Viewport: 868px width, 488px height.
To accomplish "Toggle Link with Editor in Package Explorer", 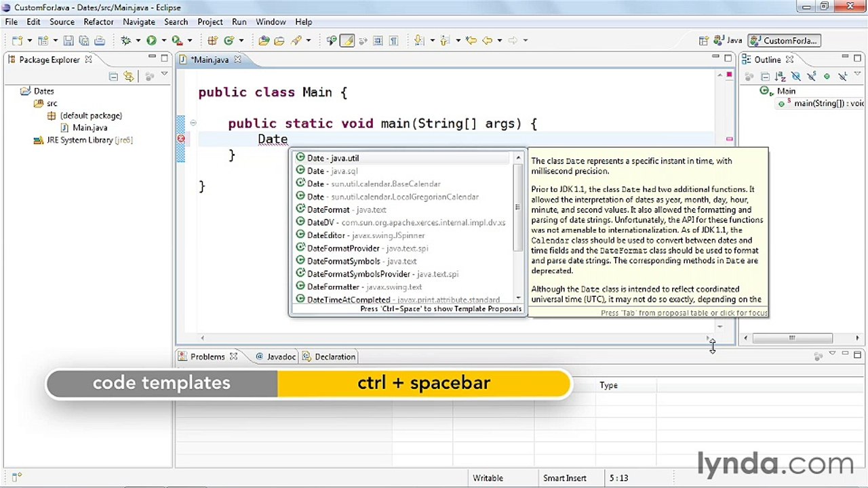I will pyautogui.click(x=128, y=77).
